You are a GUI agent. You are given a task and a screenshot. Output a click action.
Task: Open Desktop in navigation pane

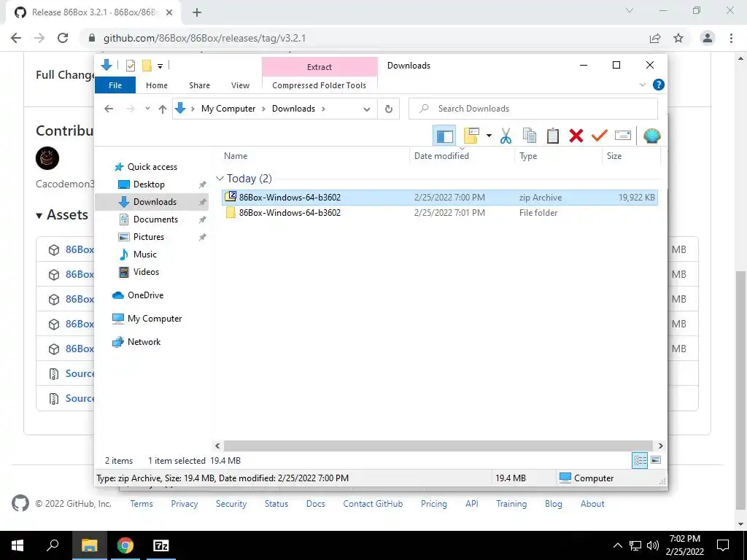[149, 184]
